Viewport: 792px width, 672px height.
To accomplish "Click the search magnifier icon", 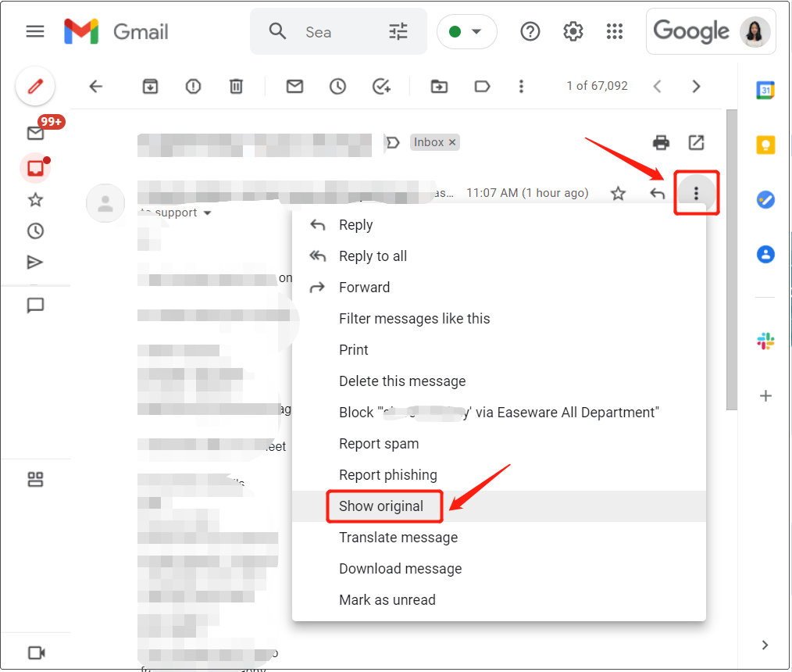I will [277, 31].
